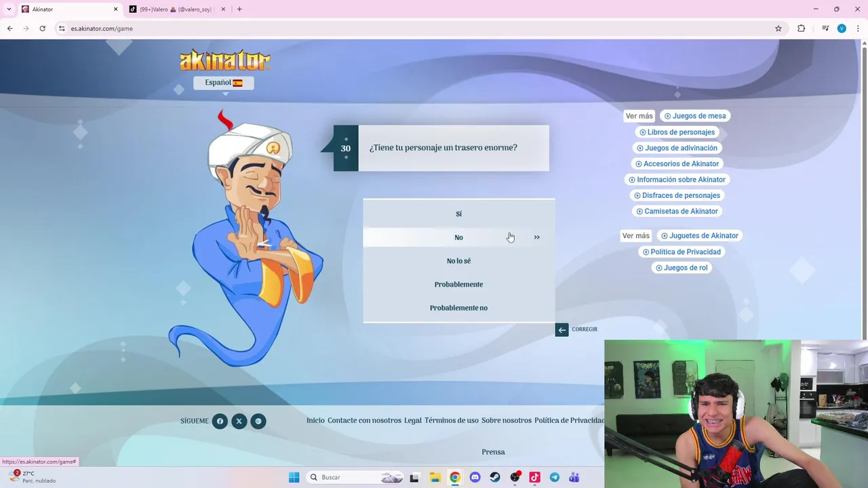Open File Explorer from the taskbar
868x488 pixels.
click(x=435, y=478)
